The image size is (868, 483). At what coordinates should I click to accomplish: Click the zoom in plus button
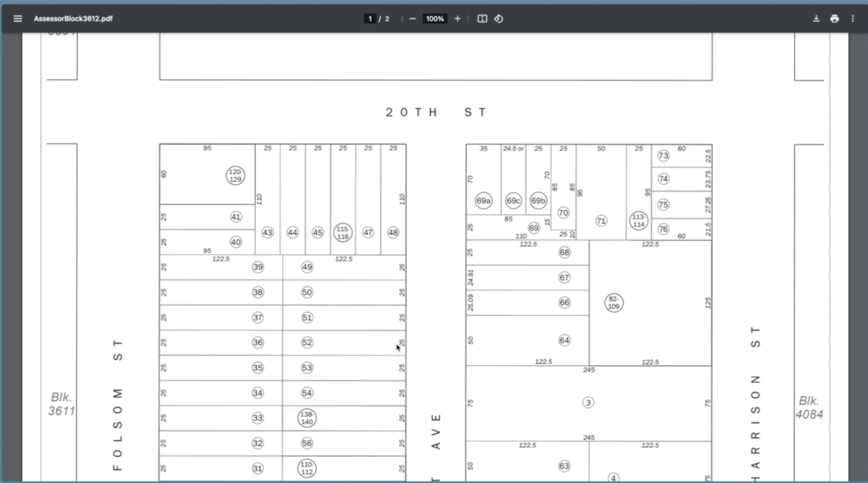[457, 19]
